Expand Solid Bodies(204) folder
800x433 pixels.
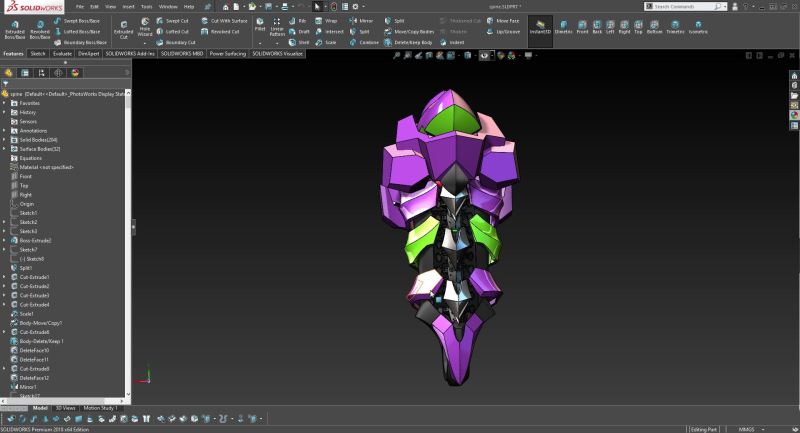tap(4, 140)
